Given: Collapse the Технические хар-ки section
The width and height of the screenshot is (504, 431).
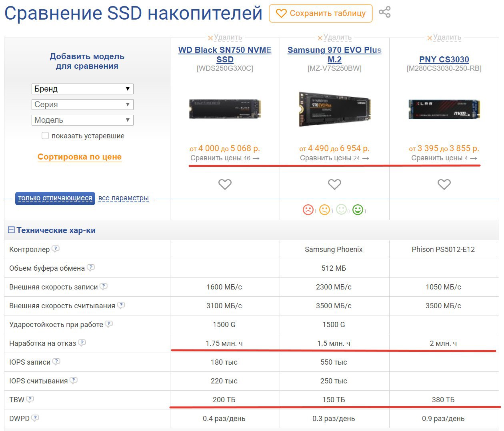Looking at the screenshot, I should point(11,230).
